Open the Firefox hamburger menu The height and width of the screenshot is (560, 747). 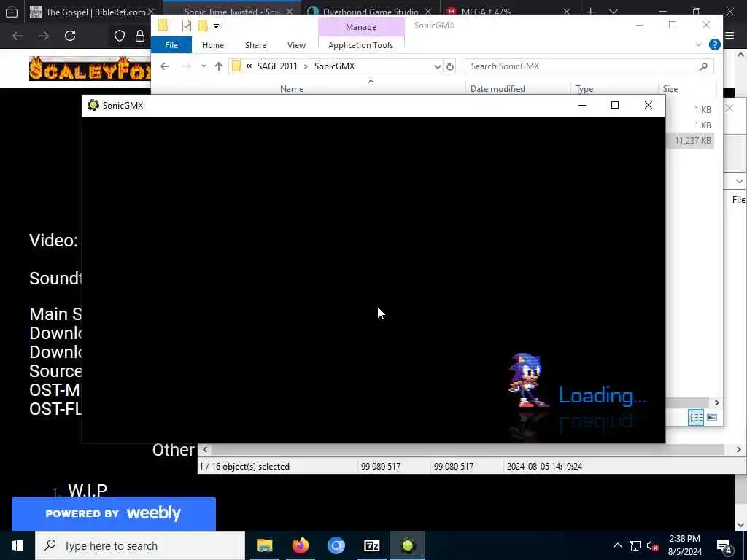pos(729,36)
